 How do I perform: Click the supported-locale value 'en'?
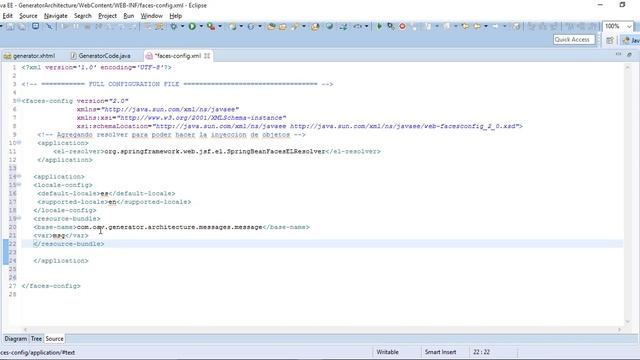[x=112, y=202]
